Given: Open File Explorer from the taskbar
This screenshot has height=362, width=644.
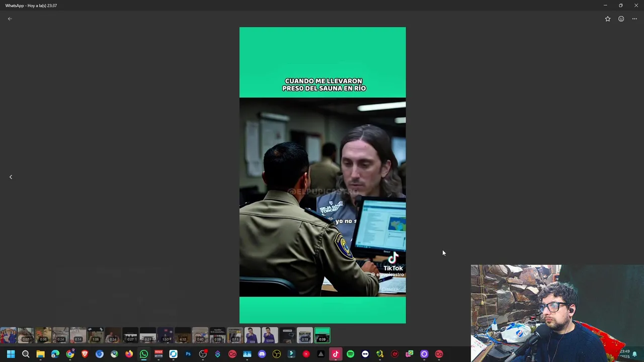Looking at the screenshot, I should coord(40,354).
